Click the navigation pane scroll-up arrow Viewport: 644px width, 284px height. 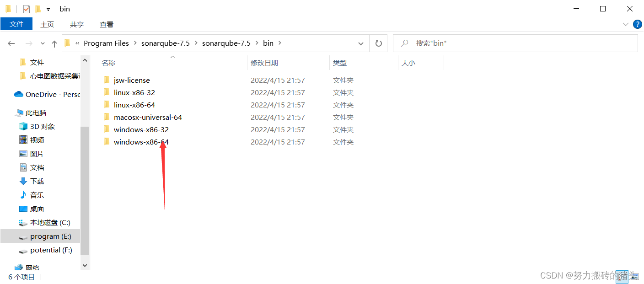pyautogui.click(x=85, y=60)
